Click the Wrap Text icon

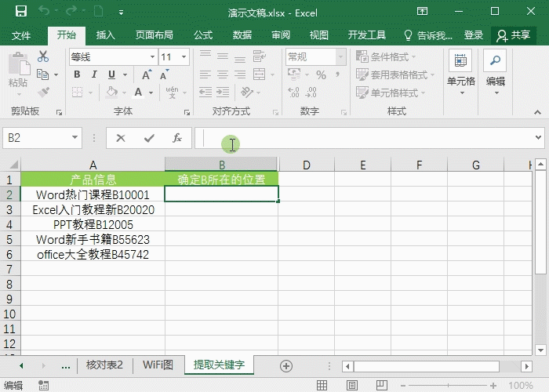pos(260,56)
